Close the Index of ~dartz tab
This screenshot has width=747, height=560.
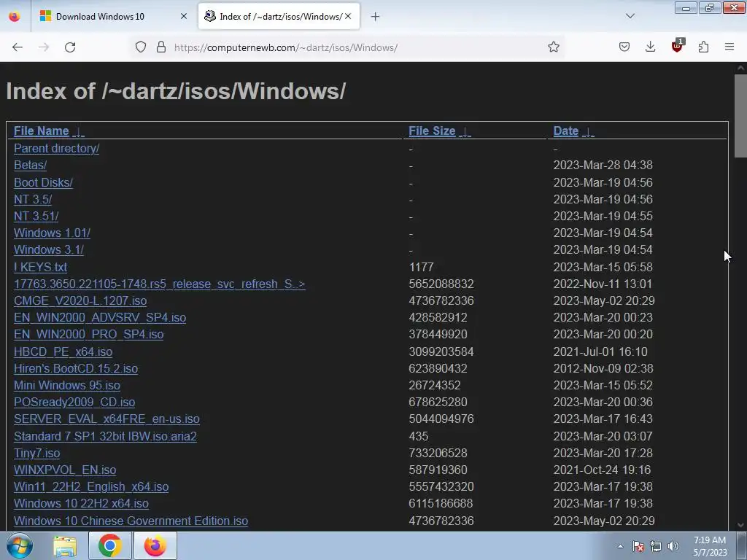coord(348,17)
